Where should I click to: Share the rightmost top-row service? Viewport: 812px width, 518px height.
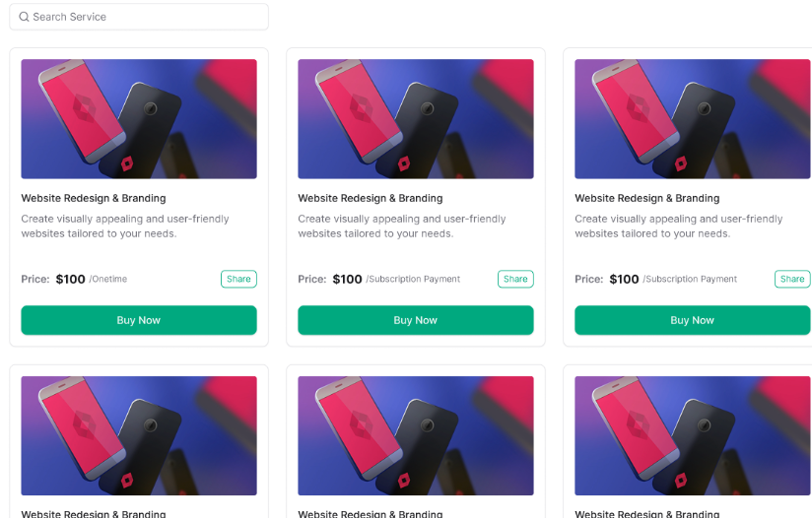[792, 279]
